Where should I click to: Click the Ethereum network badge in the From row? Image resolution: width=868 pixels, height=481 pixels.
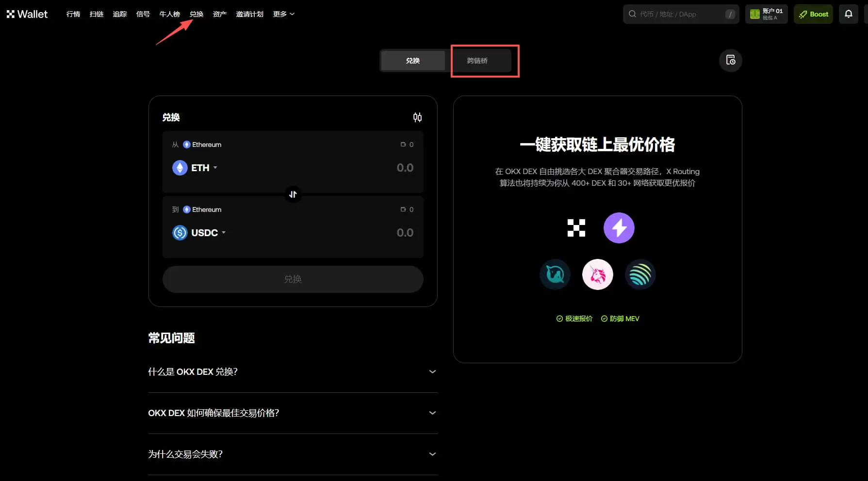tap(201, 144)
